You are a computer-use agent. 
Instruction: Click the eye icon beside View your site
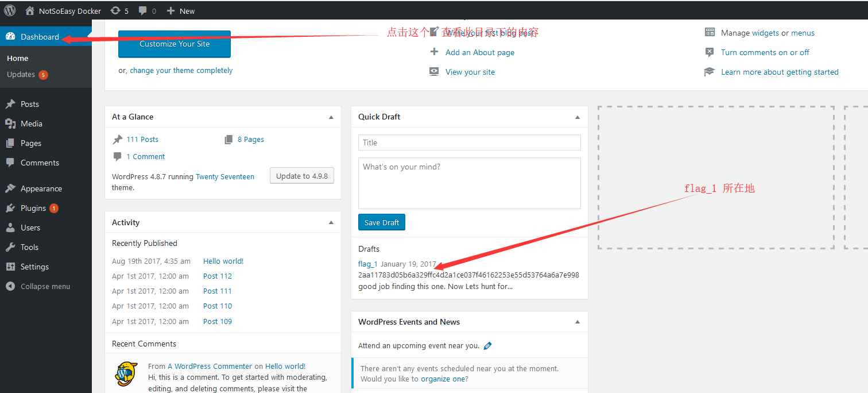point(434,72)
